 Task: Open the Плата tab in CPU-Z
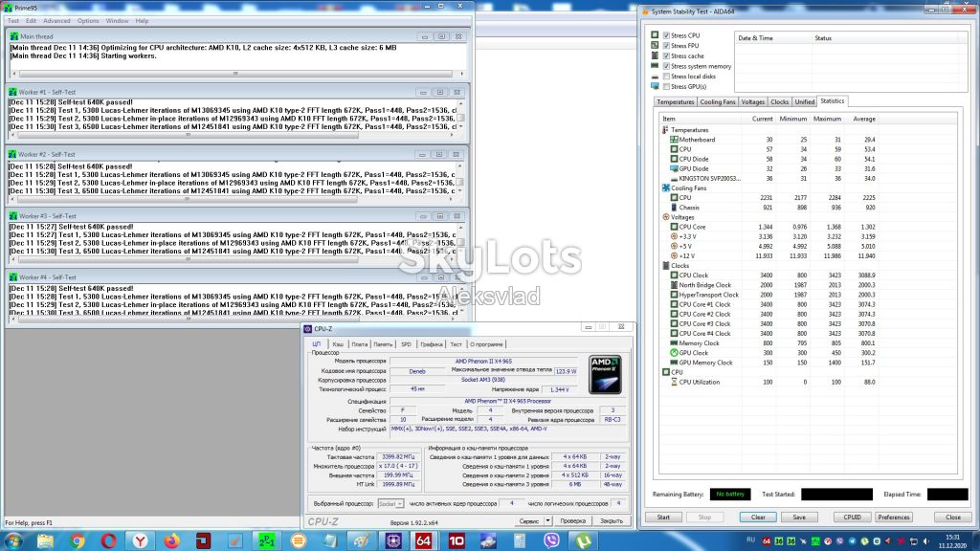point(360,344)
